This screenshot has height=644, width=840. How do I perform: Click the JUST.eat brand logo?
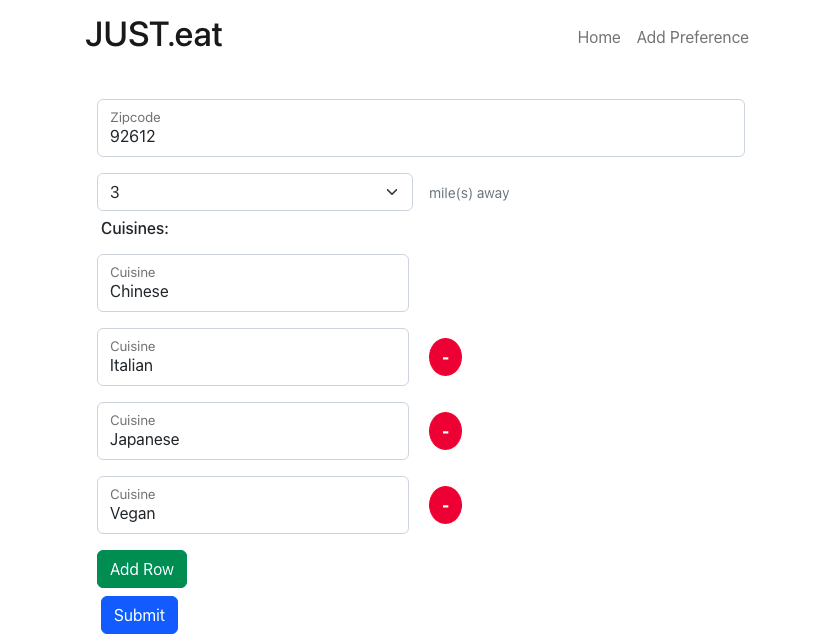click(154, 34)
